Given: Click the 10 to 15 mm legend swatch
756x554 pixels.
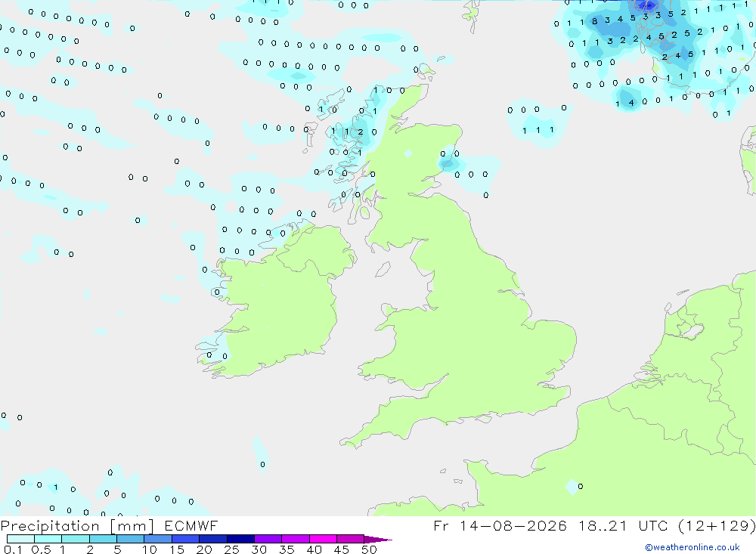Looking at the screenshot, I should [x=158, y=539].
